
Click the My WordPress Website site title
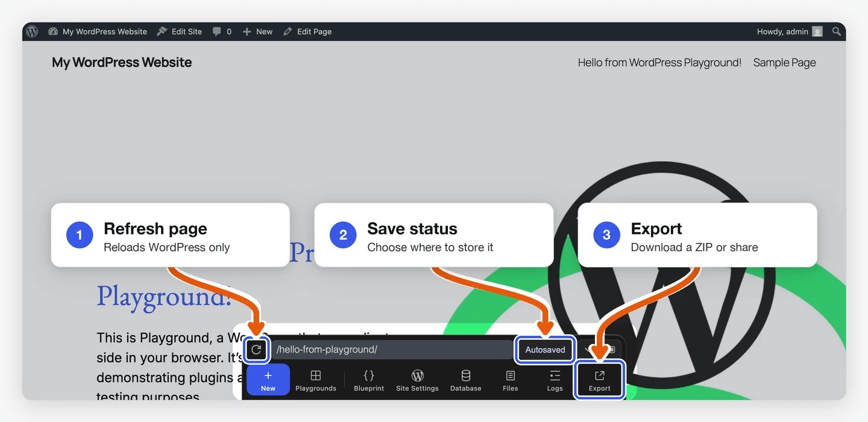(x=122, y=62)
